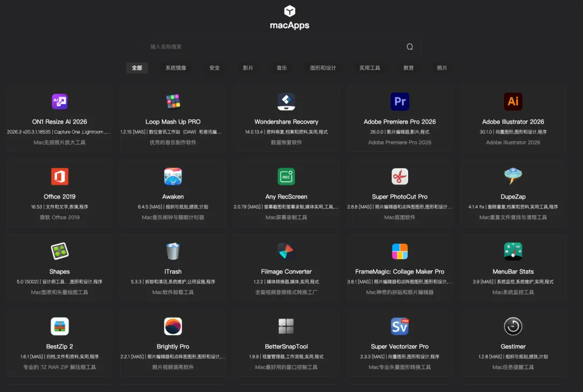Select the 全部 category tab
Screen dimensions: 583x392
pos(137,68)
